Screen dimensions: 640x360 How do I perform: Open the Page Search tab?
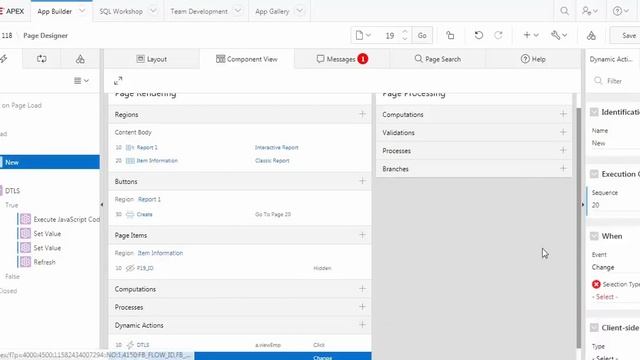[x=438, y=59]
